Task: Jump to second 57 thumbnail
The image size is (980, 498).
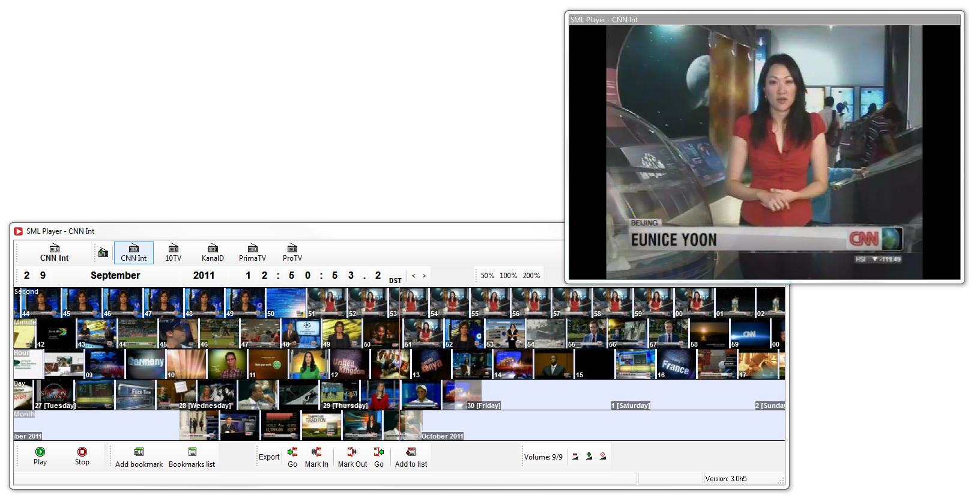Action: (572, 302)
